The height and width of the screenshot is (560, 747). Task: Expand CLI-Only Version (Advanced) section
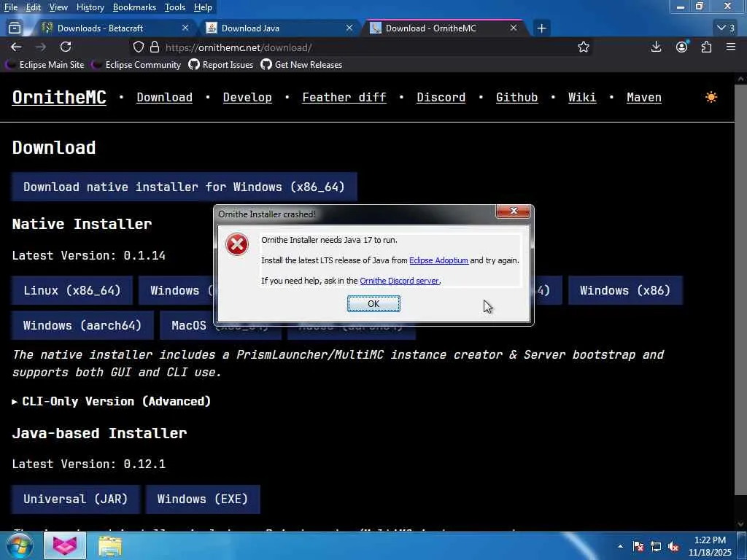pos(112,402)
